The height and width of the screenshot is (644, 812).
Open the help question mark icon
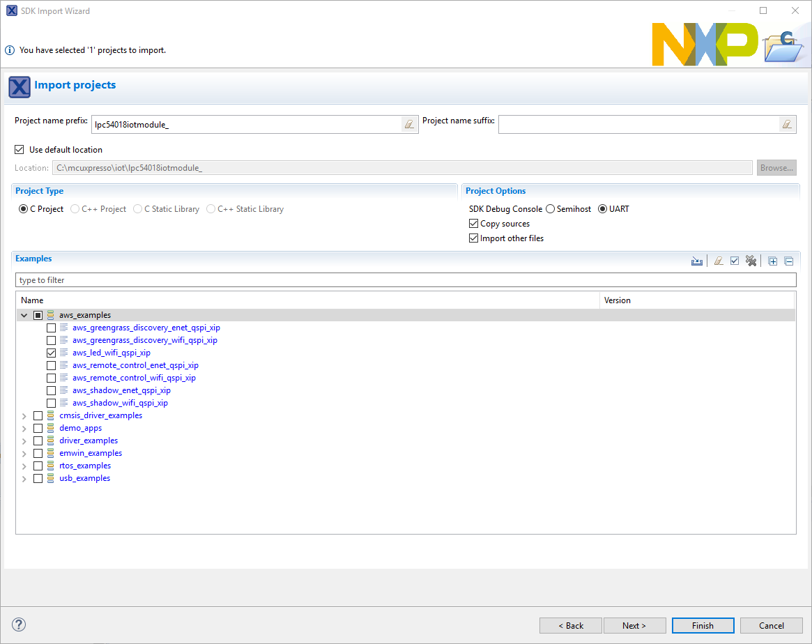(20, 624)
